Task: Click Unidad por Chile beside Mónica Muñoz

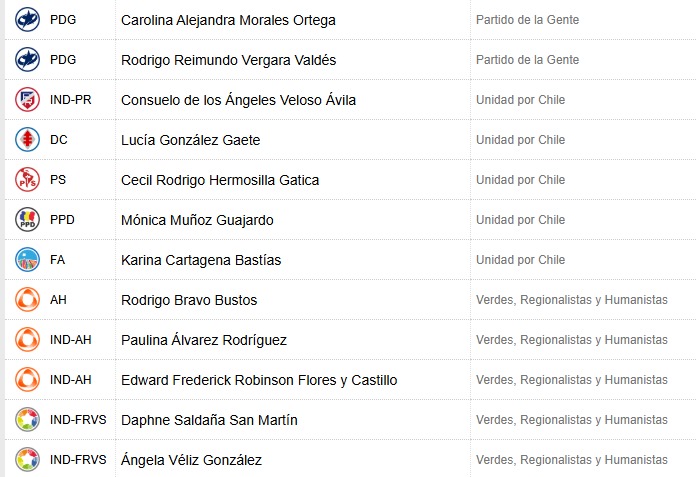Action: (520, 220)
